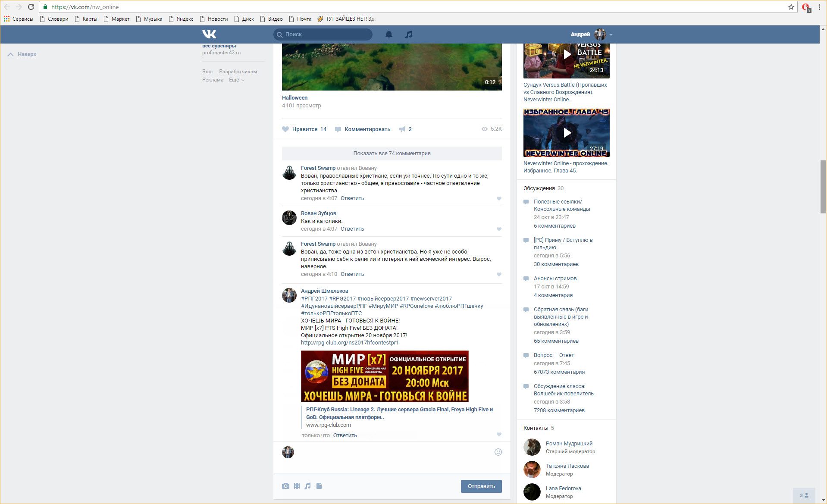Open Forest Swamp's profile from the 4:07 comment

click(318, 168)
